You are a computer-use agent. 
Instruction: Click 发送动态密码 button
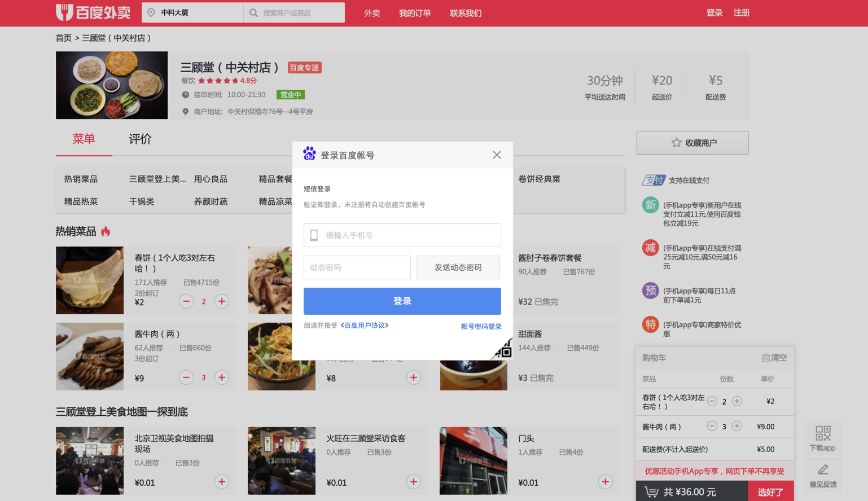[458, 267]
